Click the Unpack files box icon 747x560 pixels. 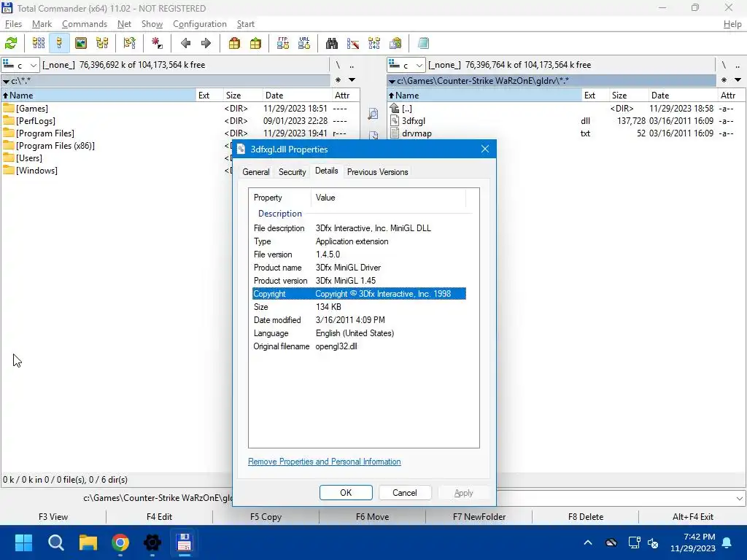point(256,43)
